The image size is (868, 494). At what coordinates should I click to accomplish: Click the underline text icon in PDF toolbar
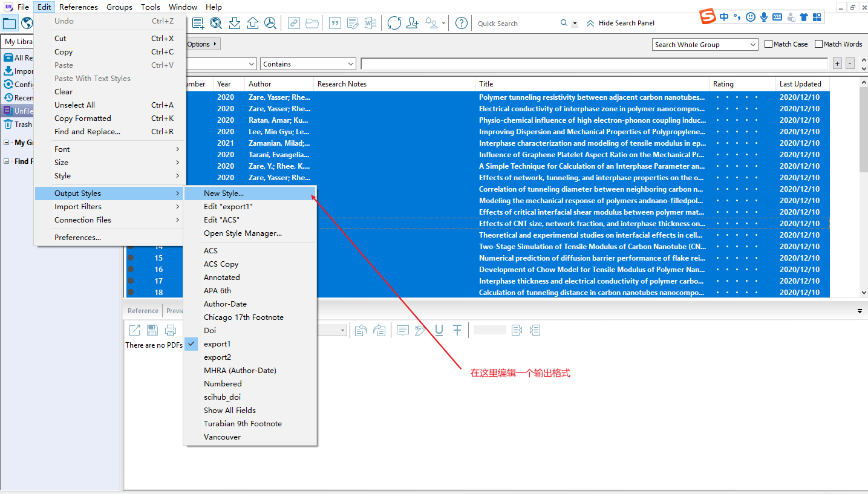439,330
